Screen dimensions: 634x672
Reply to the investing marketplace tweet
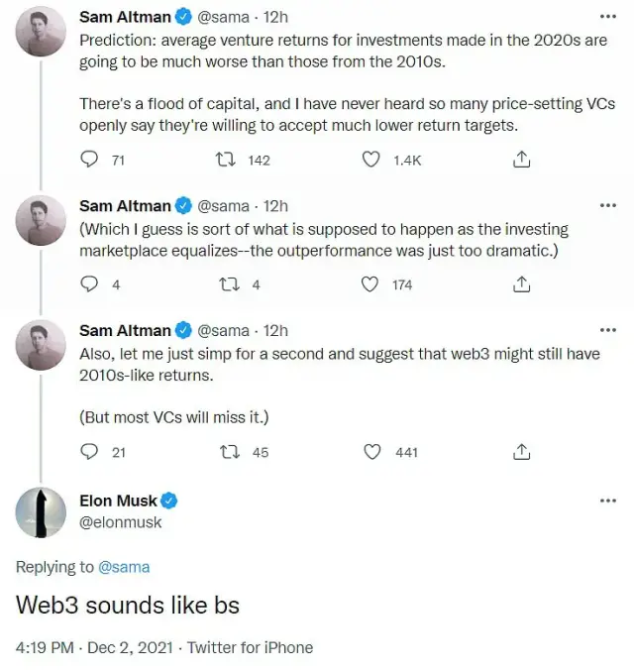click(89, 284)
